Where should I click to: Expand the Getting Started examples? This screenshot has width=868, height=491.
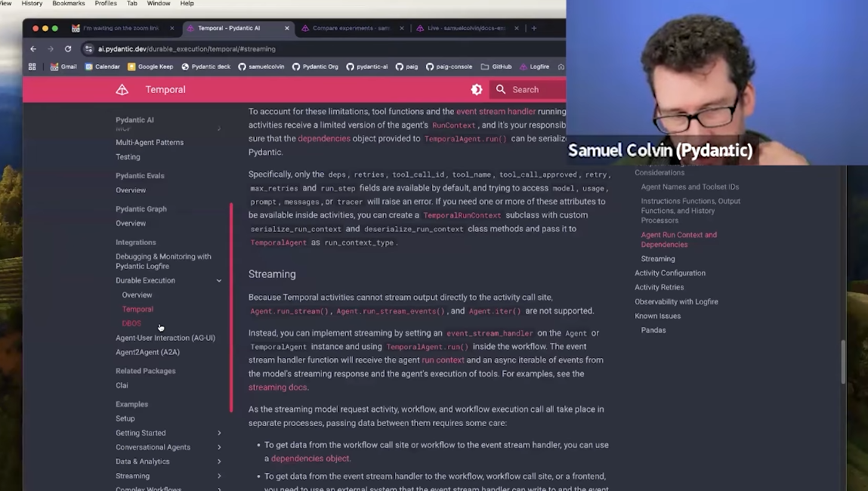click(219, 433)
